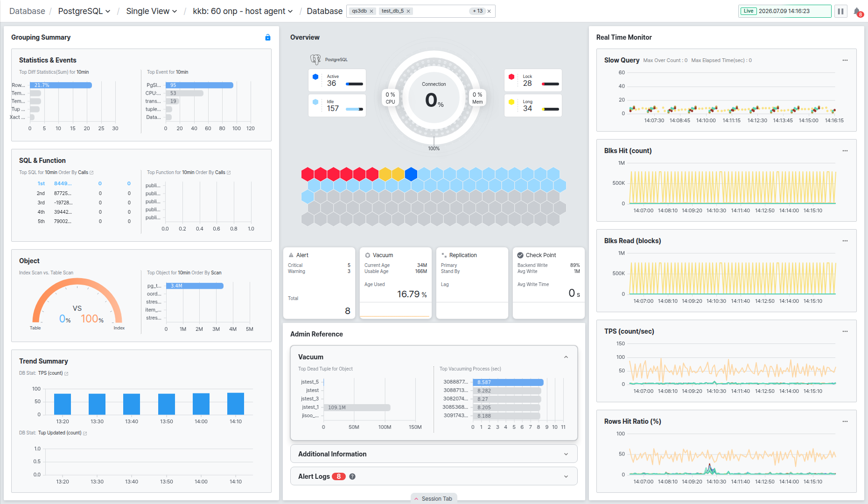The width and height of the screenshot is (868, 504).
Task: Click the notification bell icon
Action: 857,12
